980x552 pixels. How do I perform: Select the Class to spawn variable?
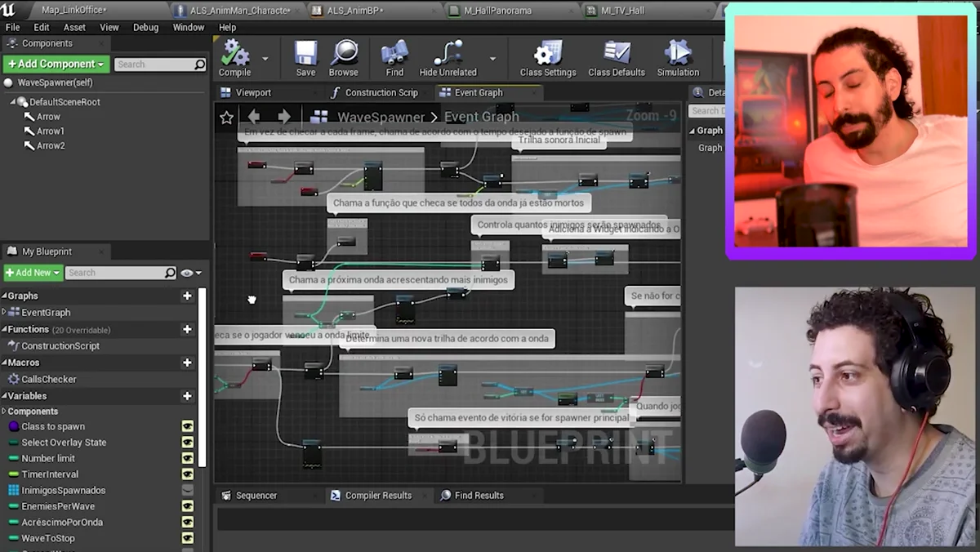(x=53, y=426)
